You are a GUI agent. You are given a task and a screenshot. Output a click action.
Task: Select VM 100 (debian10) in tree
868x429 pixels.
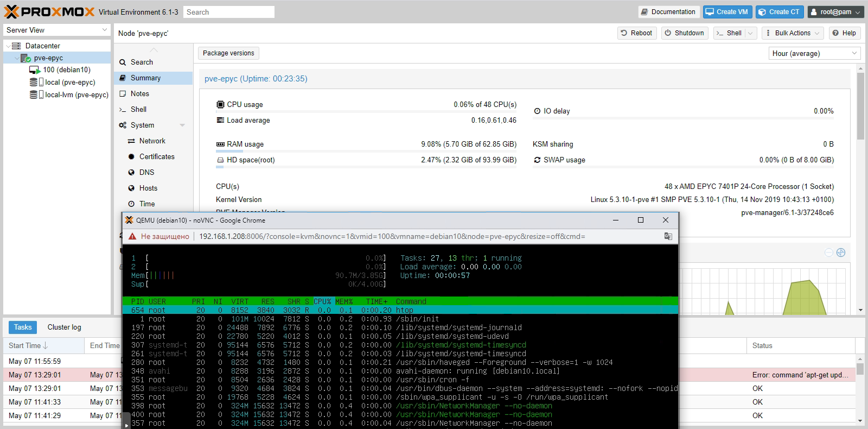click(x=66, y=70)
